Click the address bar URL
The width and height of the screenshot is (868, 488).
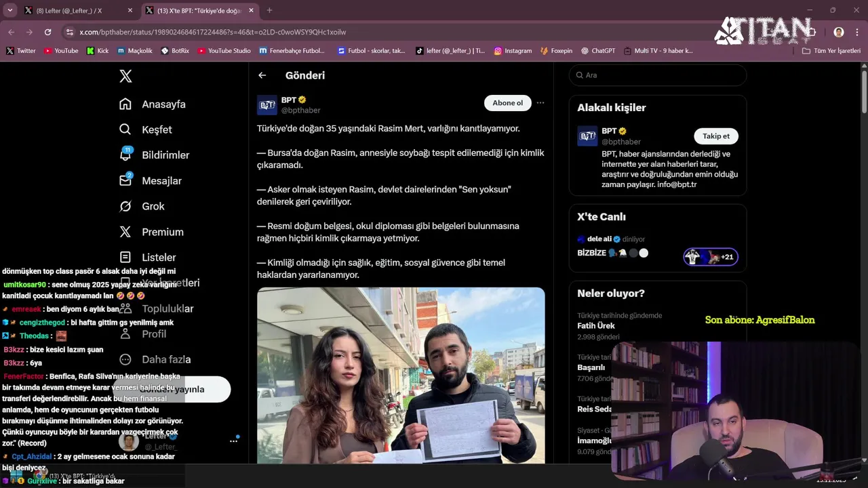(212, 32)
